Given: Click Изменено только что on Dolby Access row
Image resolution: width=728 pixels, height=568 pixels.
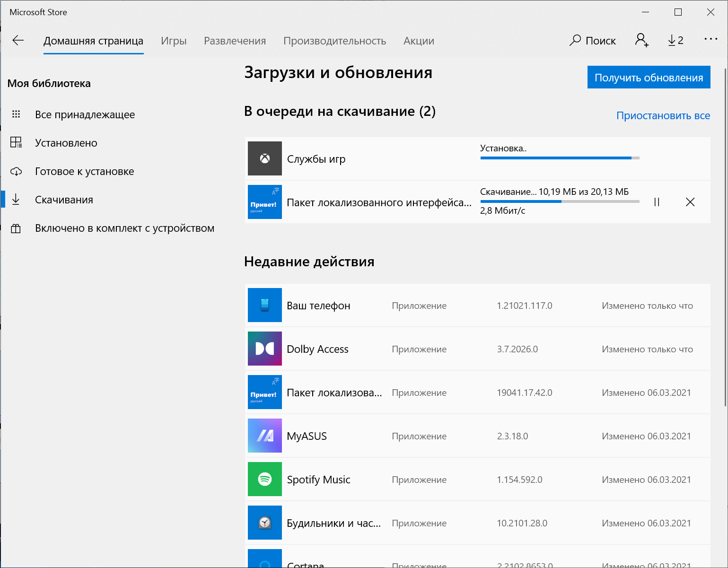Looking at the screenshot, I should click(x=647, y=349).
